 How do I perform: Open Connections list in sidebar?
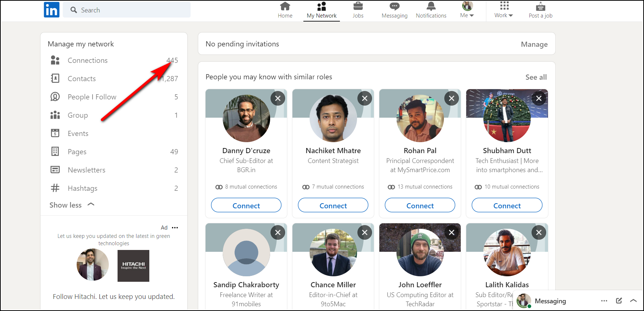(x=114, y=60)
